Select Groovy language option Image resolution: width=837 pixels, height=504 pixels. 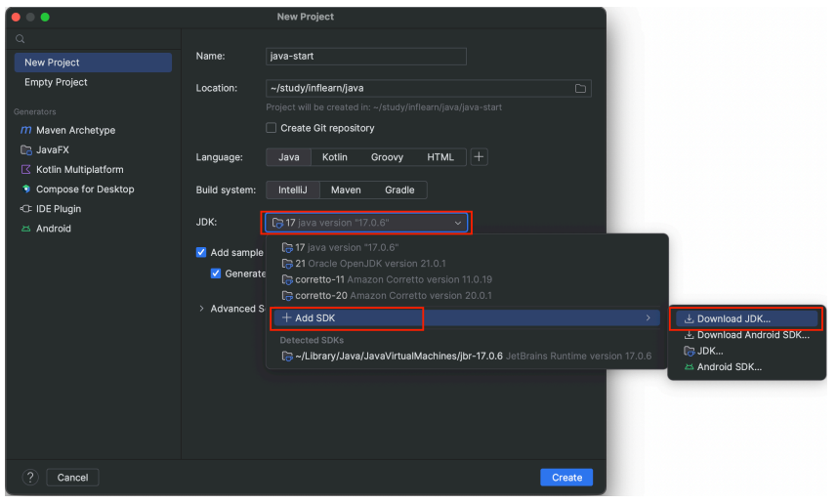click(387, 157)
